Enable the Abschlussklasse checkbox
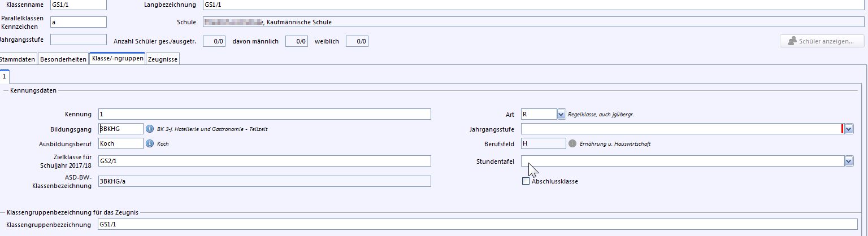The image size is (868, 236). click(526, 181)
